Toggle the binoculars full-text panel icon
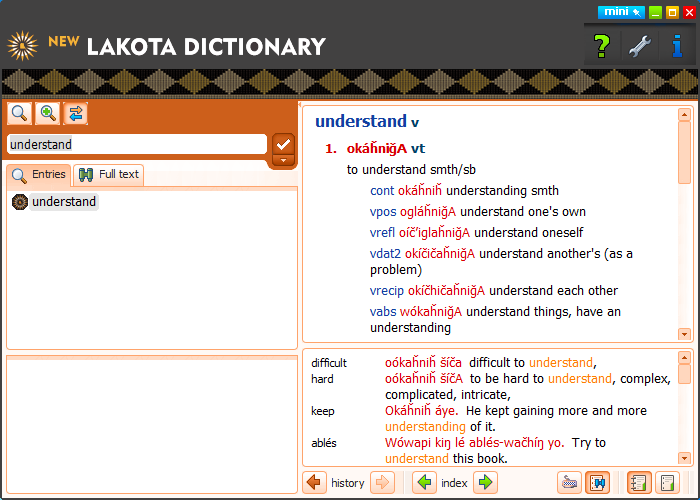 [x=597, y=483]
